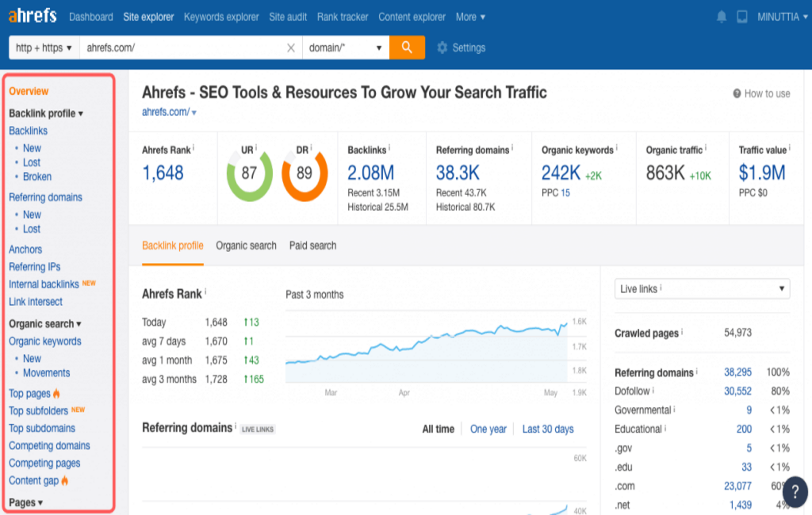812x515 pixels.
Task: Click the 30,552 Dofollow count
Action: coord(737,391)
